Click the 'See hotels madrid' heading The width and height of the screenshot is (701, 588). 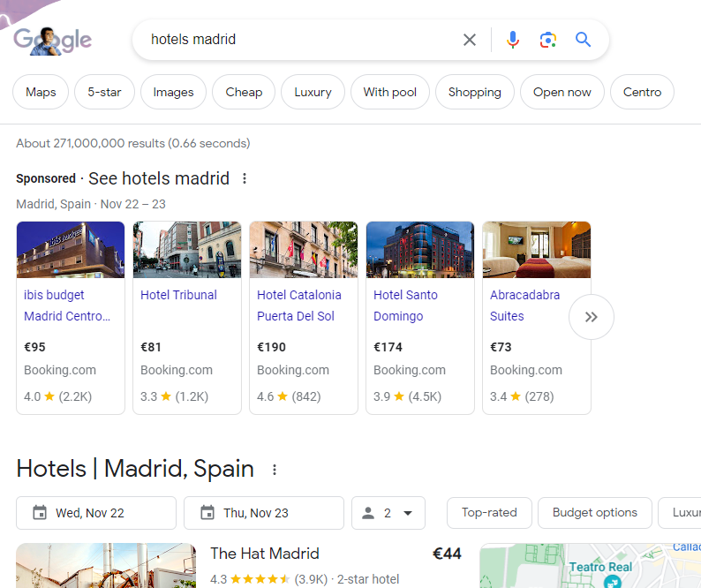159,178
